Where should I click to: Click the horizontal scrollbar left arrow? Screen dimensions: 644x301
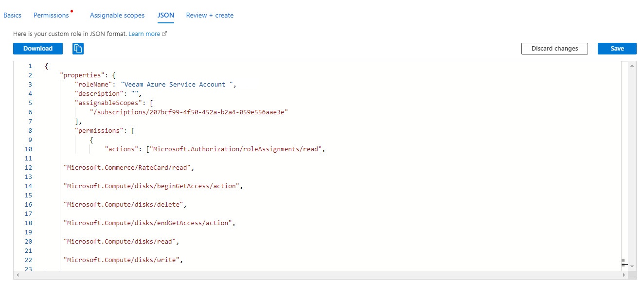point(18,275)
